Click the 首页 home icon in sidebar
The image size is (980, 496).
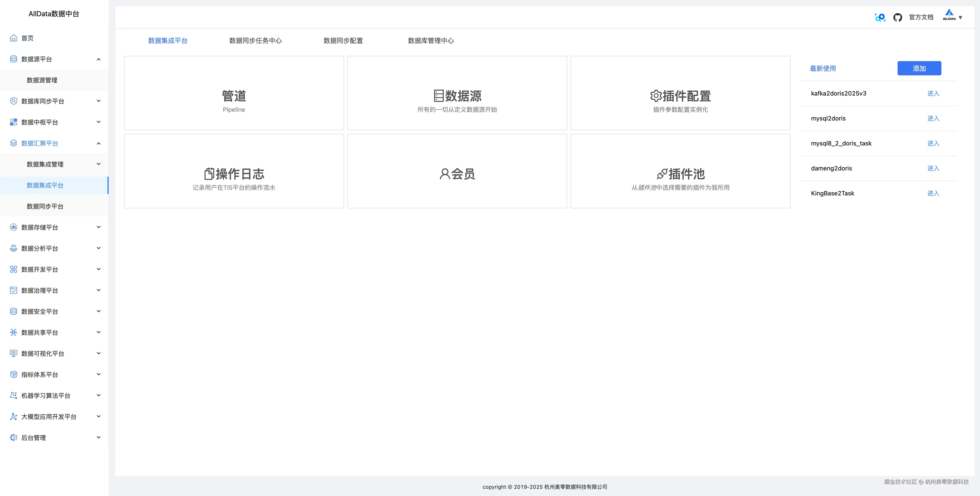tap(13, 38)
